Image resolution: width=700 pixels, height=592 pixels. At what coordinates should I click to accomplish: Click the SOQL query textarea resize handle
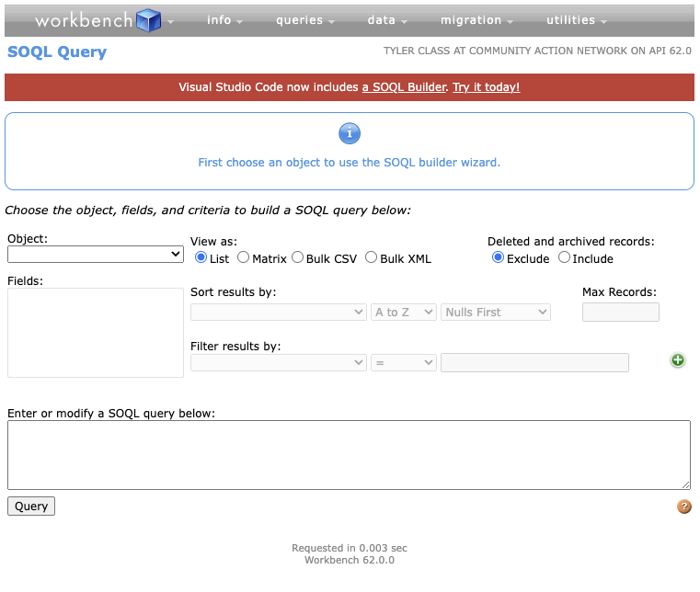[686, 485]
